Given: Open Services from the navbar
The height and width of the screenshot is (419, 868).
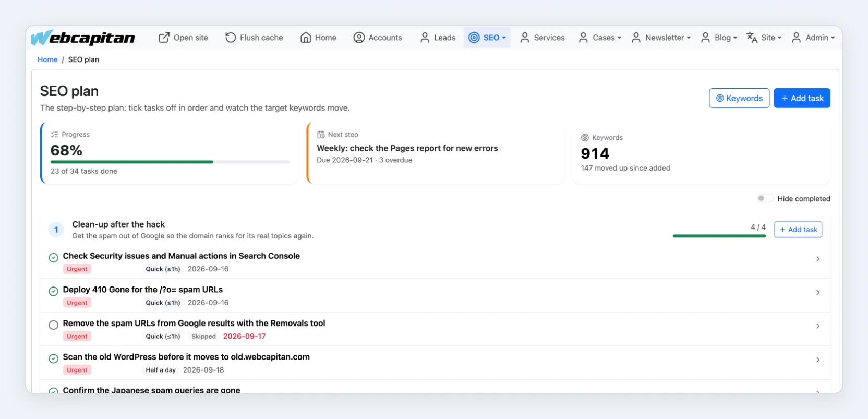Looking at the screenshot, I should tap(542, 38).
